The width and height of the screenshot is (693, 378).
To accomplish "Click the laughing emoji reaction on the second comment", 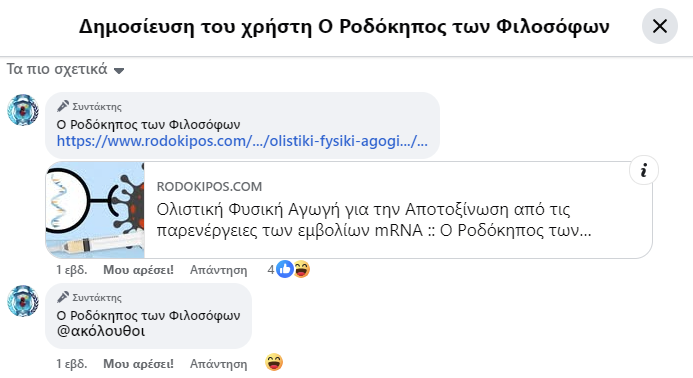I will tap(274, 363).
